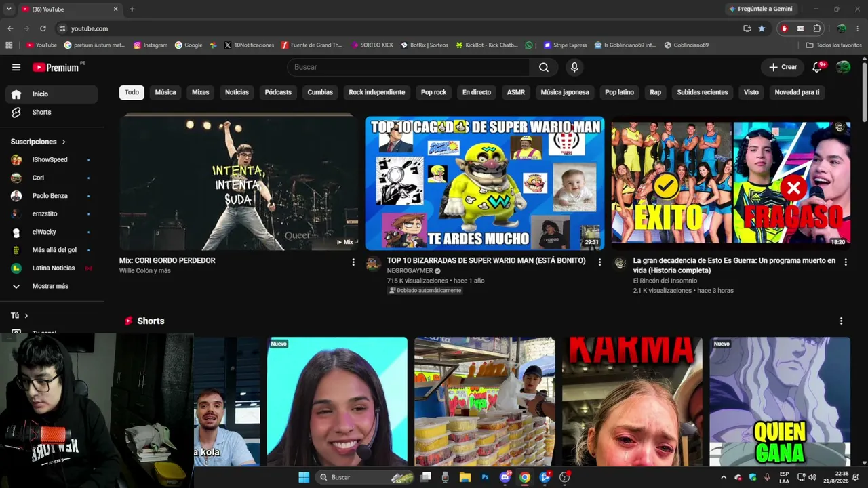The height and width of the screenshot is (488, 868).
Task: Start voice search with the microphone
Action: point(574,67)
